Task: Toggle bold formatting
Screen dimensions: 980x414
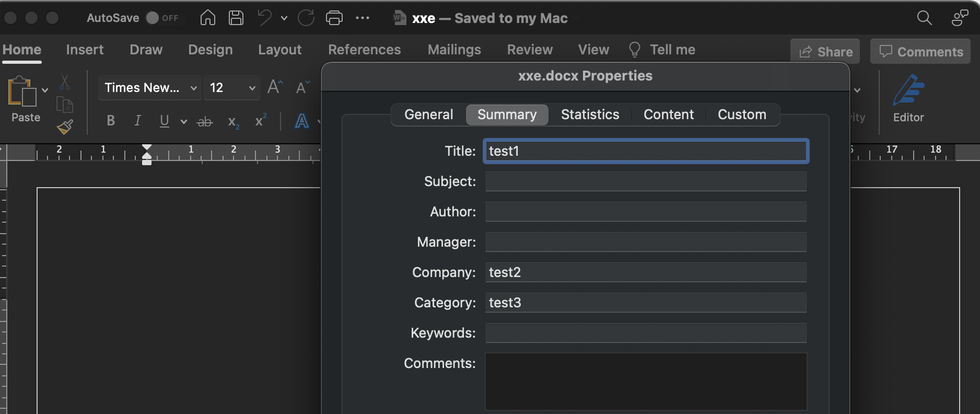Action: point(111,121)
